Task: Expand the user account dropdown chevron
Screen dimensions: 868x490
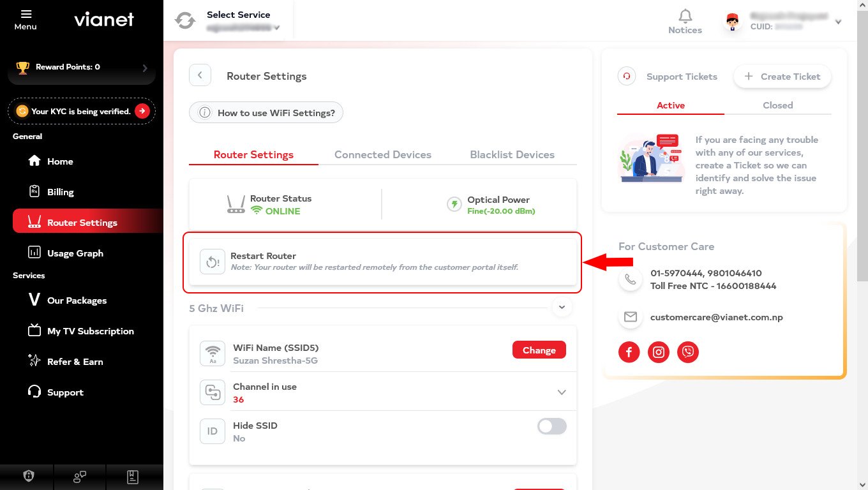Action: 838,22
